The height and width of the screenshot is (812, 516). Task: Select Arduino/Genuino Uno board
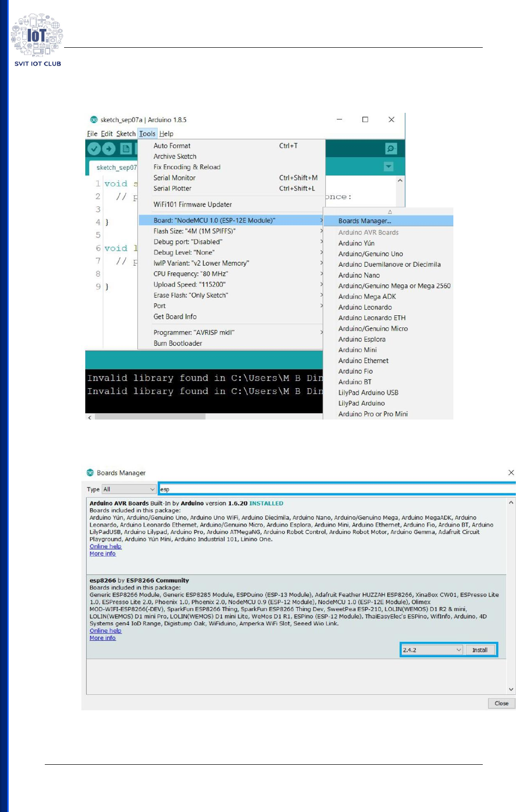click(389, 254)
